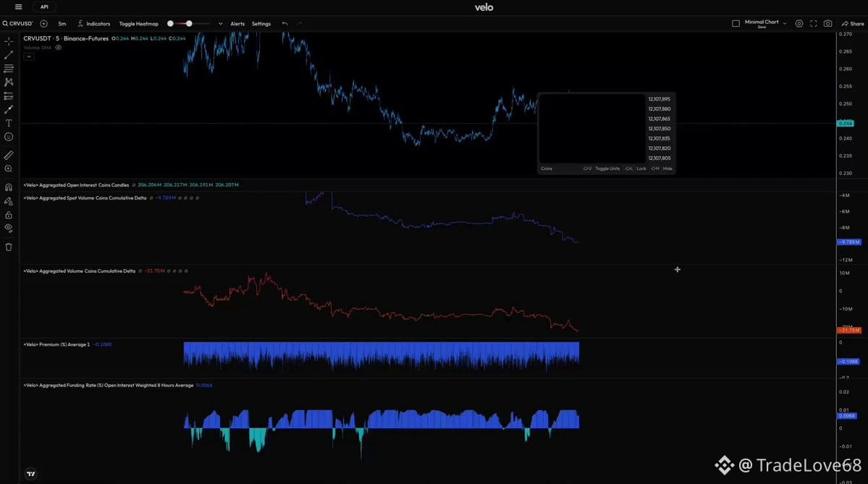The height and width of the screenshot is (484, 868).
Task: Collapse the indicator legend arrow
Action: click(x=29, y=56)
